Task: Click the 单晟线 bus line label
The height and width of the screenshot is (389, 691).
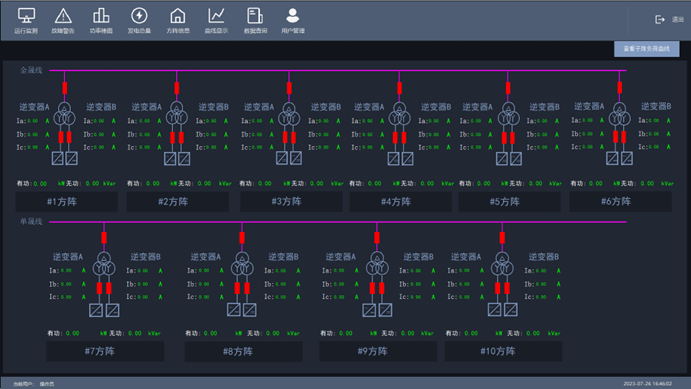Action: pyautogui.click(x=31, y=222)
